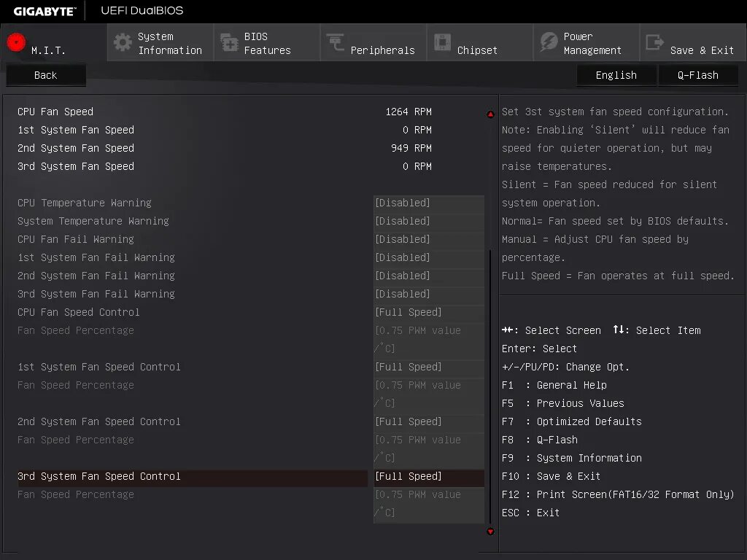Select the 2nd System Fan Fail Warning label
747x560 pixels.
point(96,276)
